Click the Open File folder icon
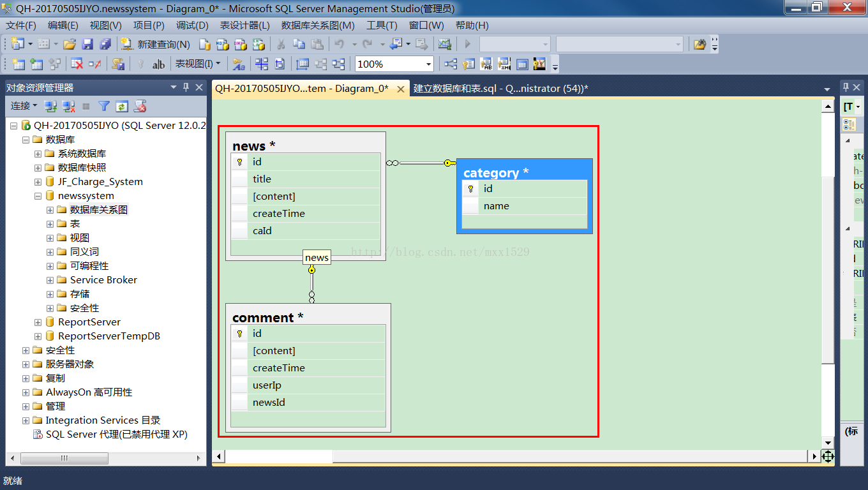The width and height of the screenshot is (868, 490). [x=70, y=44]
